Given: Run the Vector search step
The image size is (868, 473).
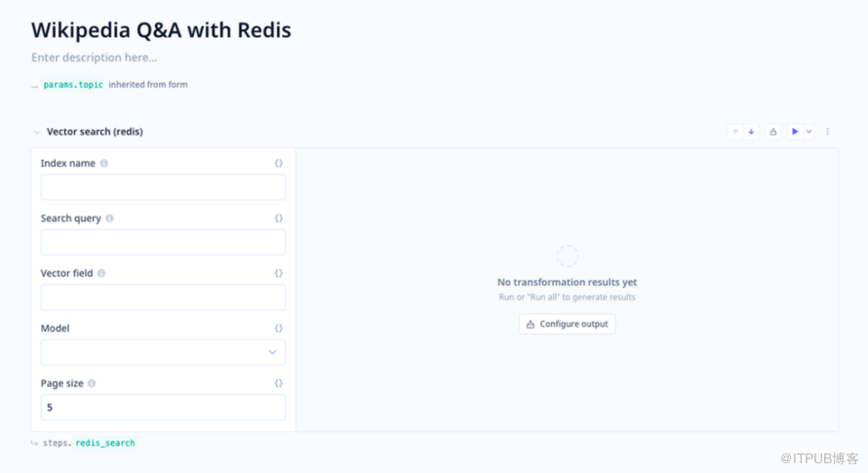Looking at the screenshot, I should click(x=795, y=132).
